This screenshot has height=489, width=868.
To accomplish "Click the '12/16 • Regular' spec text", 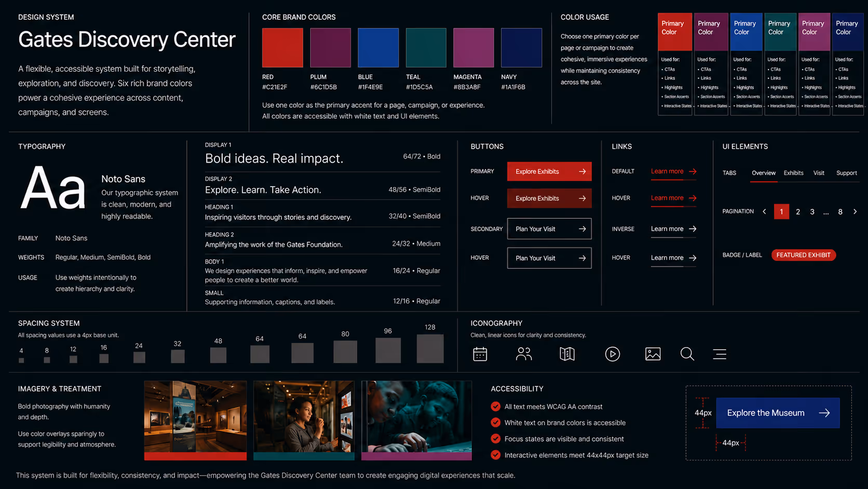I will pyautogui.click(x=416, y=301).
